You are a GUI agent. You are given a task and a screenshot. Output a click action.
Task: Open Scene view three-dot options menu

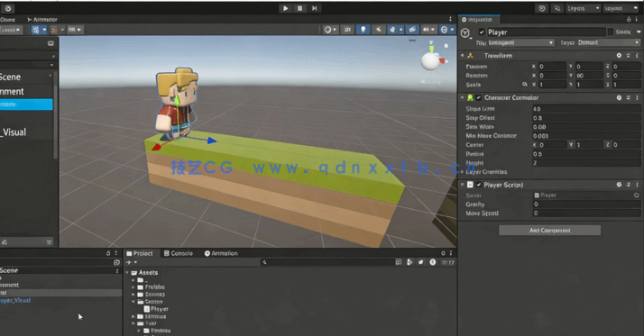(x=450, y=19)
